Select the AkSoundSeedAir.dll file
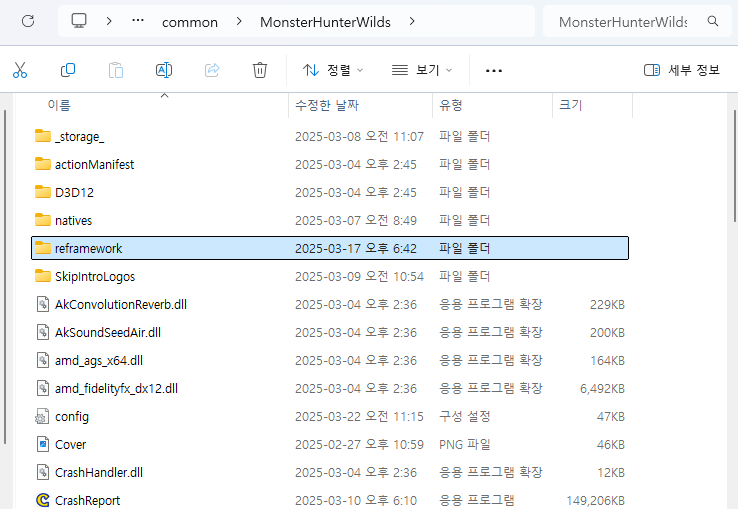Viewport: 738px width, 509px height. (x=330, y=332)
